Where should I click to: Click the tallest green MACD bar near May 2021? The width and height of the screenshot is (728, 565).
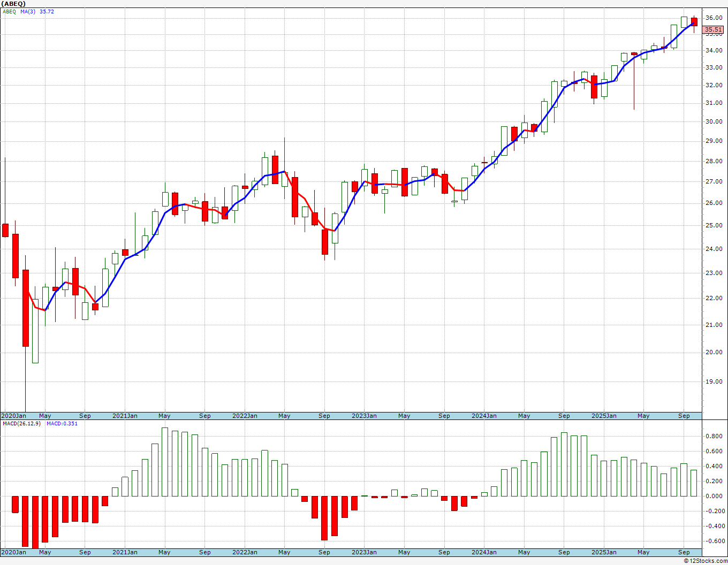pos(165,462)
